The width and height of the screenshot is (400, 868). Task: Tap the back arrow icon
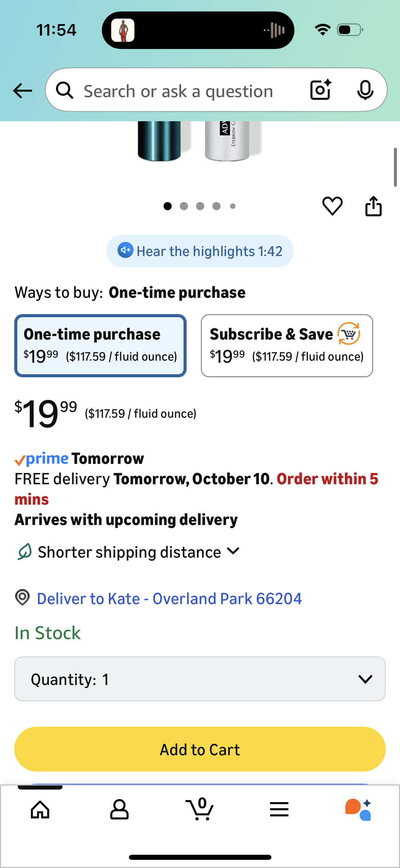(22, 91)
